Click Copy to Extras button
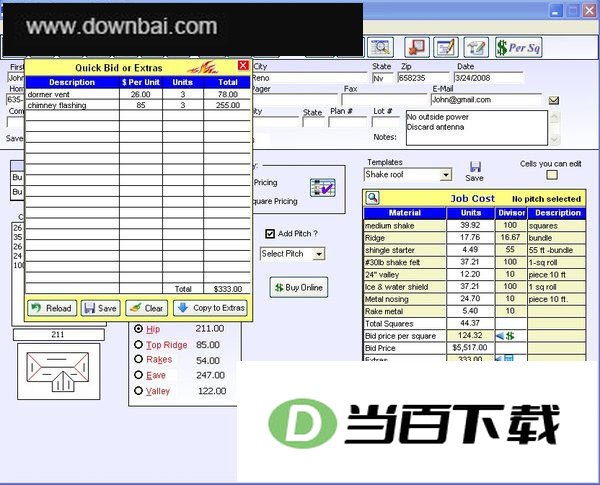The height and width of the screenshot is (485, 600). tap(210, 308)
